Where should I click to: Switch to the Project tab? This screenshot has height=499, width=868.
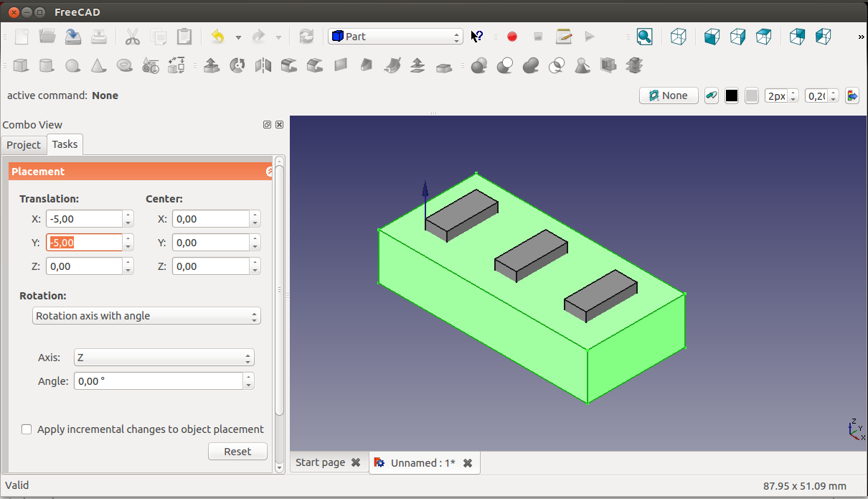point(24,145)
